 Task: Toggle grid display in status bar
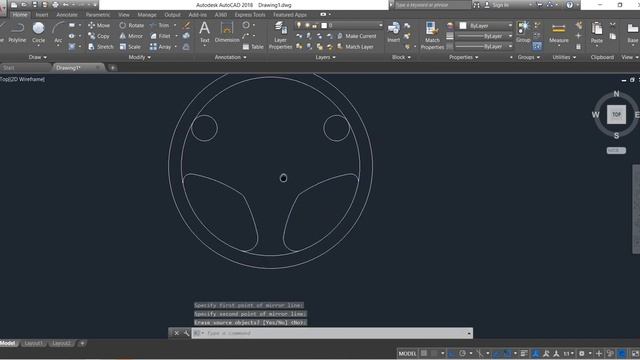[x=424, y=353]
